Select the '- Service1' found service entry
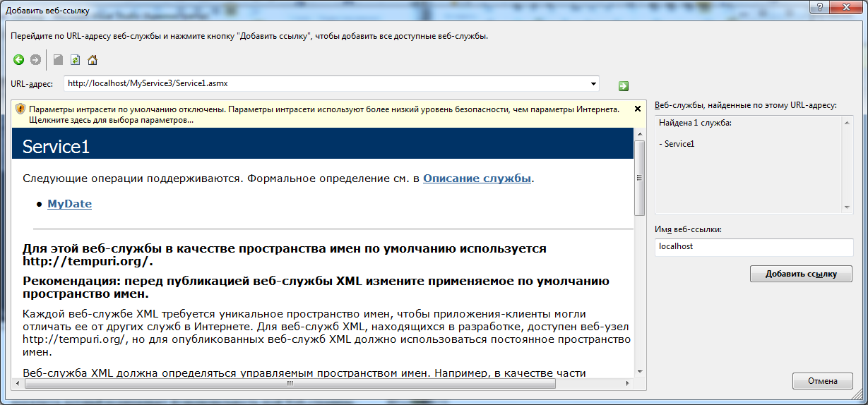 point(677,144)
